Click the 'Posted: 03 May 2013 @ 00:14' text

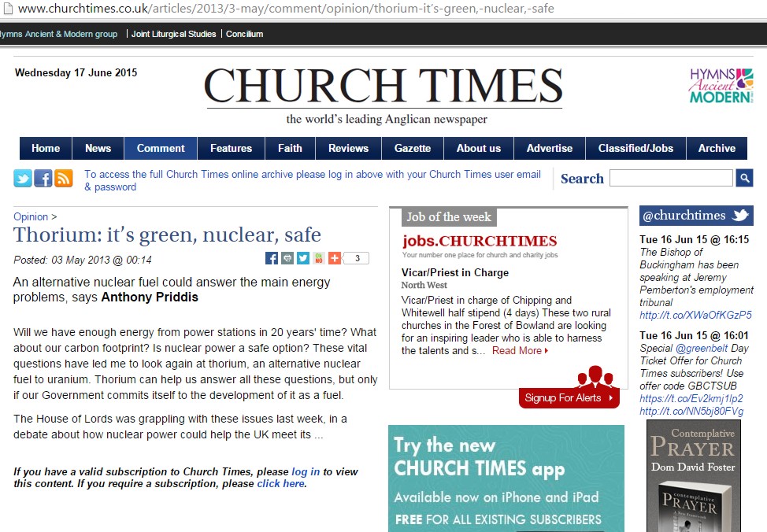pyautogui.click(x=83, y=260)
